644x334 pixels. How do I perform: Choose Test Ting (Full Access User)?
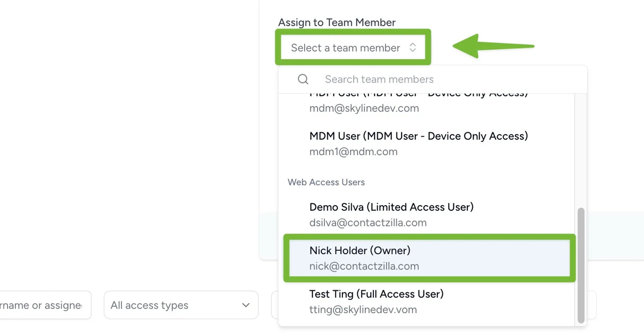click(427, 302)
